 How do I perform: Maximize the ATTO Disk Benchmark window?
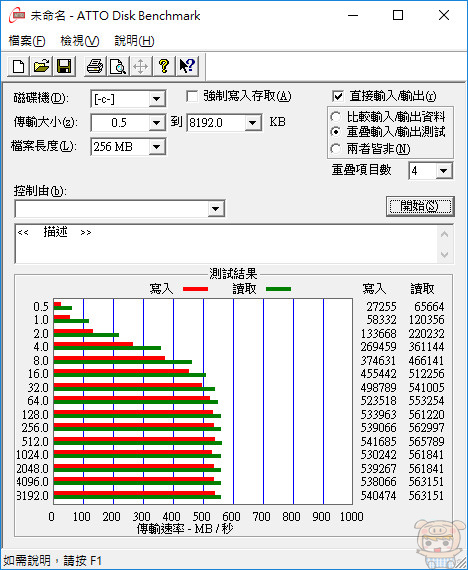click(398, 15)
